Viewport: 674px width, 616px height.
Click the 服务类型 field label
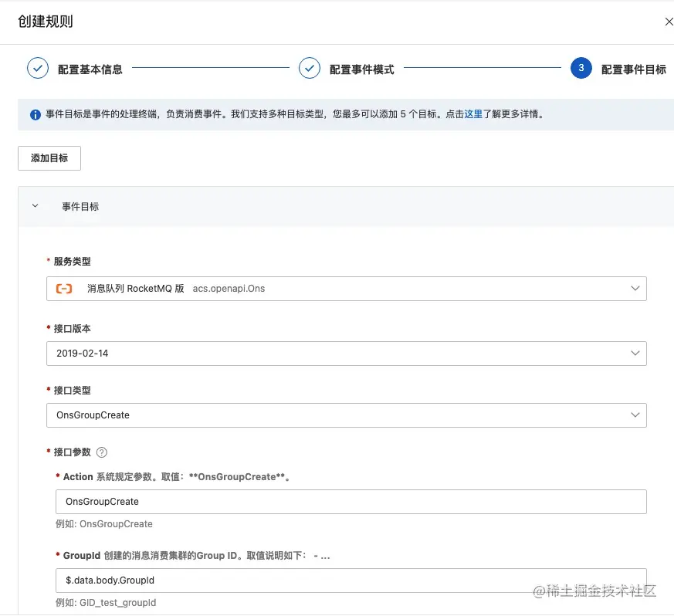(x=73, y=262)
